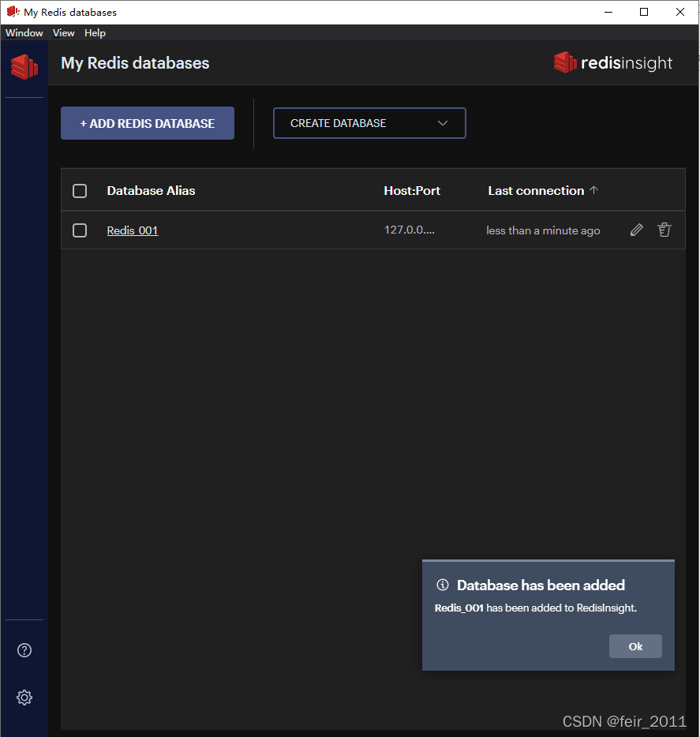Image resolution: width=700 pixels, height=737 pixels.
Task: Click the info icon in notification
Action: 443,585
